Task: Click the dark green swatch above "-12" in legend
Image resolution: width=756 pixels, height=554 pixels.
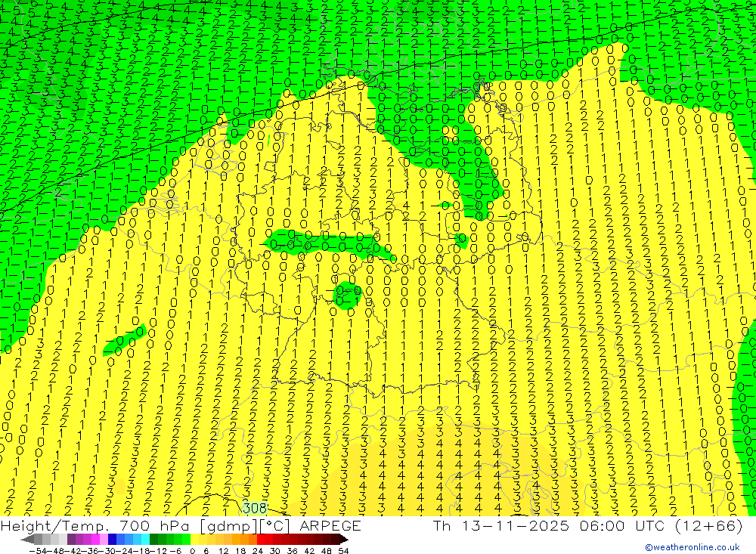Action: click(x=153, y=539)
